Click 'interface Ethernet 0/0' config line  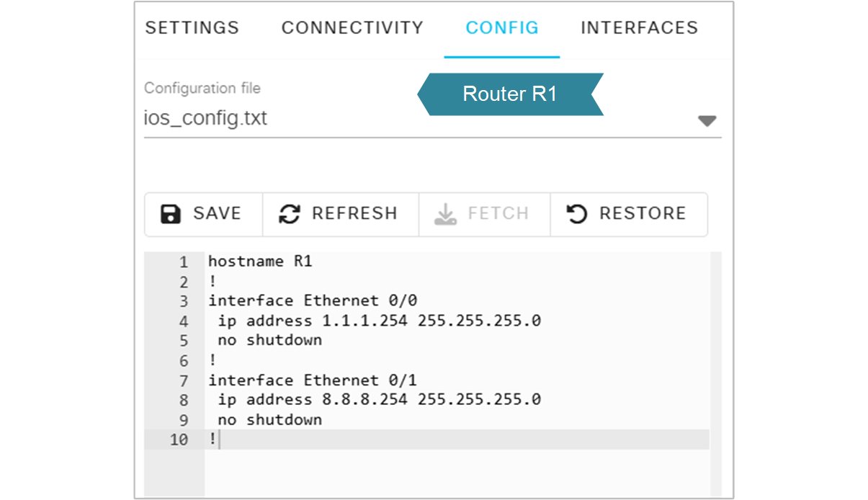click(313, 300)
